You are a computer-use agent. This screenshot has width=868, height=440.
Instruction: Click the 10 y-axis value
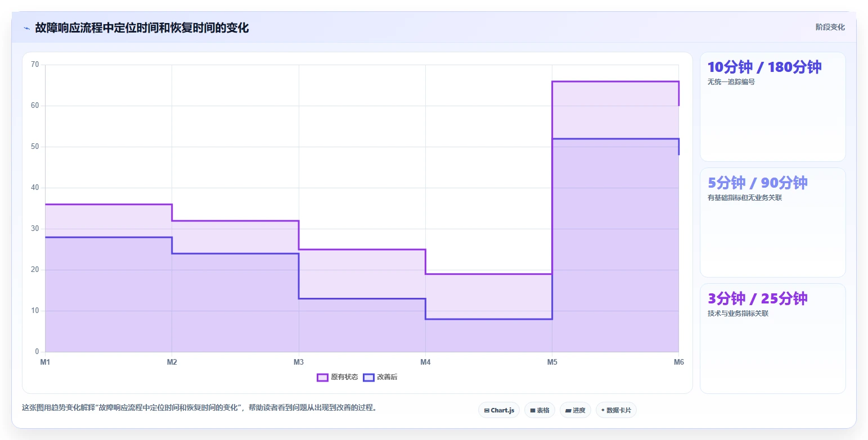point(35,311)
